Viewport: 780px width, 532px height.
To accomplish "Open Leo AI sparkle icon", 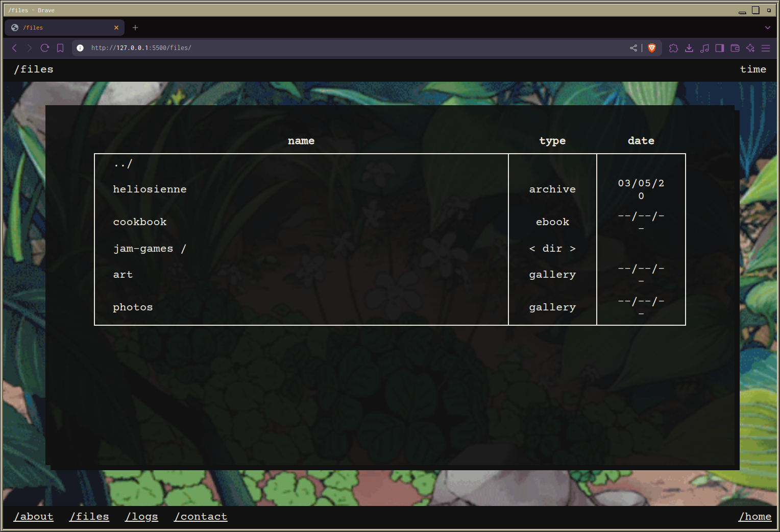I will coord(750,48).
